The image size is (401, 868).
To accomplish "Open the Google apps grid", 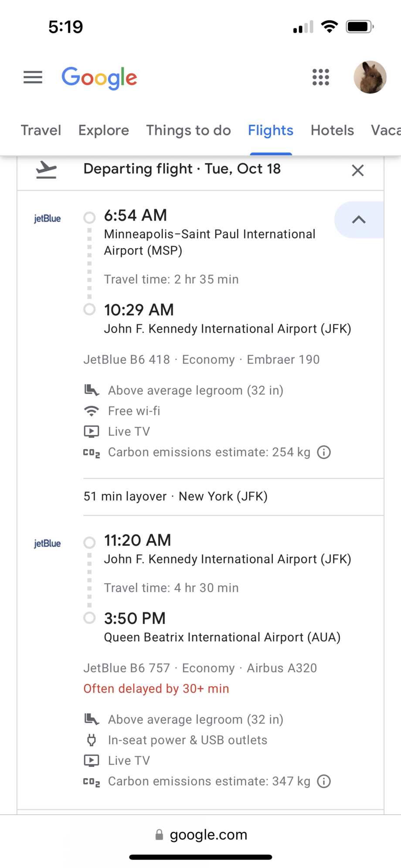I will 321,78.
